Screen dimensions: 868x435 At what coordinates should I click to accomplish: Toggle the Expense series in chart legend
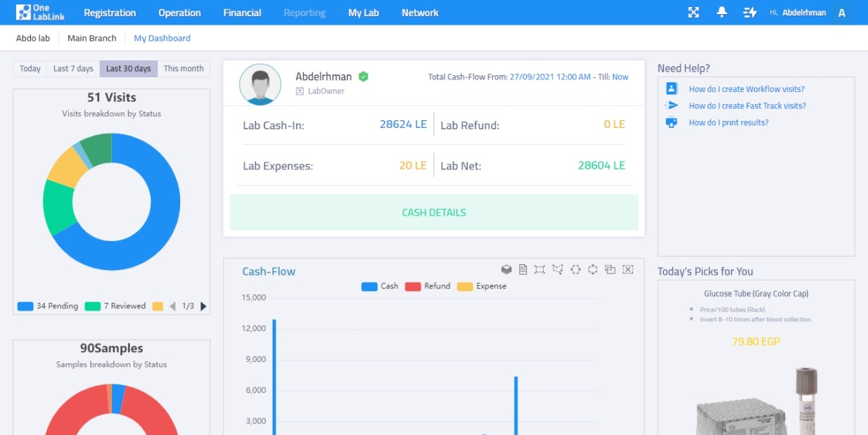482,286
